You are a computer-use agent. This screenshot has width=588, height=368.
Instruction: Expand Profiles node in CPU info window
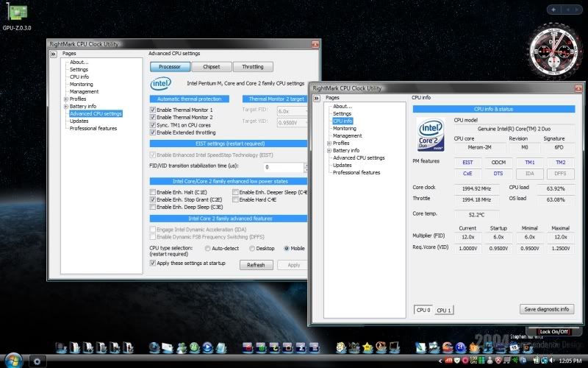click(329, 143)
